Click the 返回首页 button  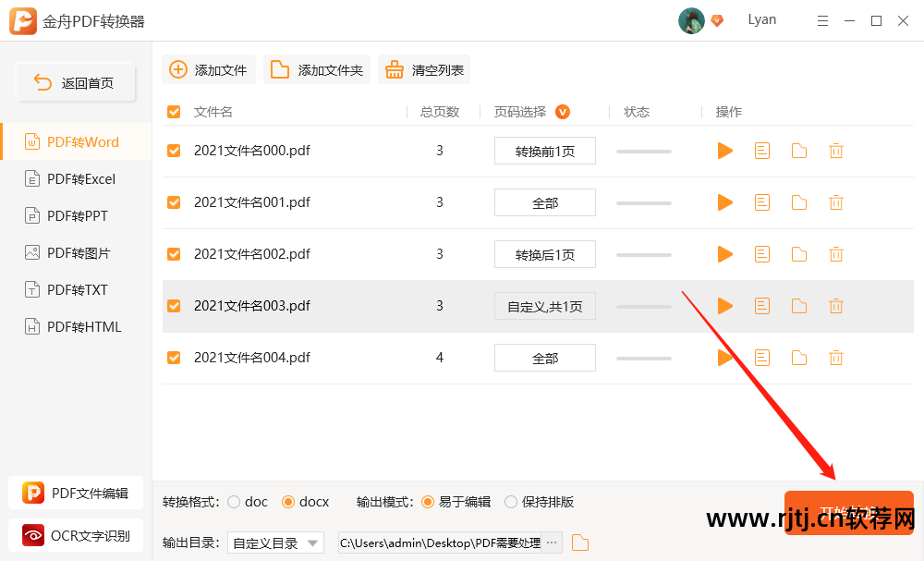click(75, 82)
